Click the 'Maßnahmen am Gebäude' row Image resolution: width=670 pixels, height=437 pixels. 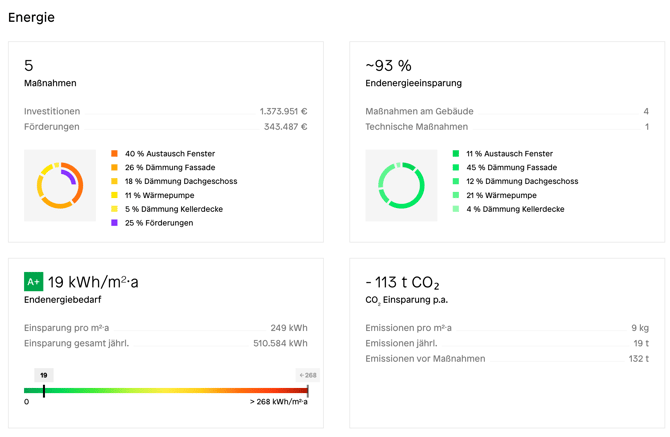coord(506,112)
